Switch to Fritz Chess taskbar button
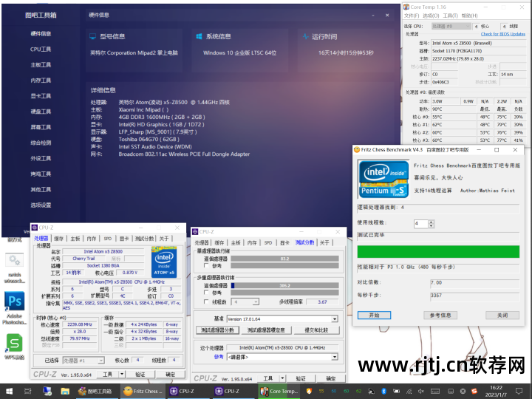This screenshot has height=399, width=532. click(143, 391)
